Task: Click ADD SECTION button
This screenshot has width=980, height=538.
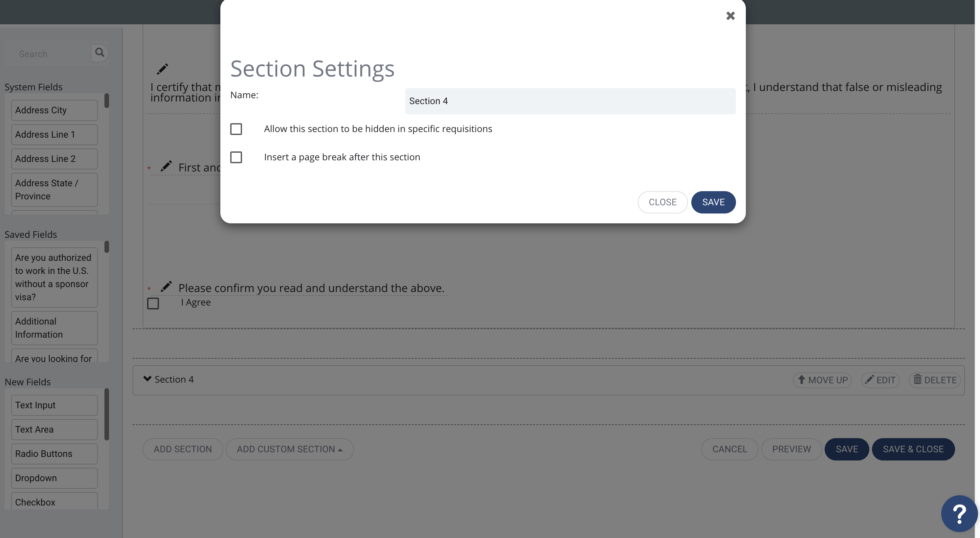Action: 183,449
